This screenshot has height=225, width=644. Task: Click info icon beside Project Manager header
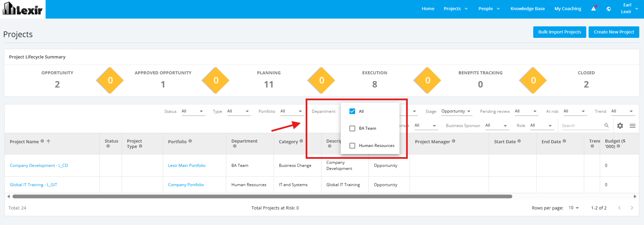[x=454, y=141]
